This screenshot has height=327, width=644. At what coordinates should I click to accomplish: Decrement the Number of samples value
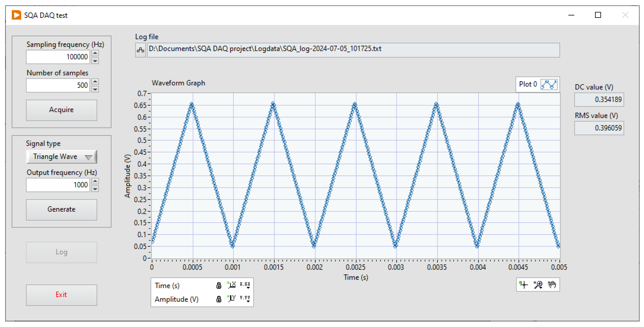coord(95,89)
